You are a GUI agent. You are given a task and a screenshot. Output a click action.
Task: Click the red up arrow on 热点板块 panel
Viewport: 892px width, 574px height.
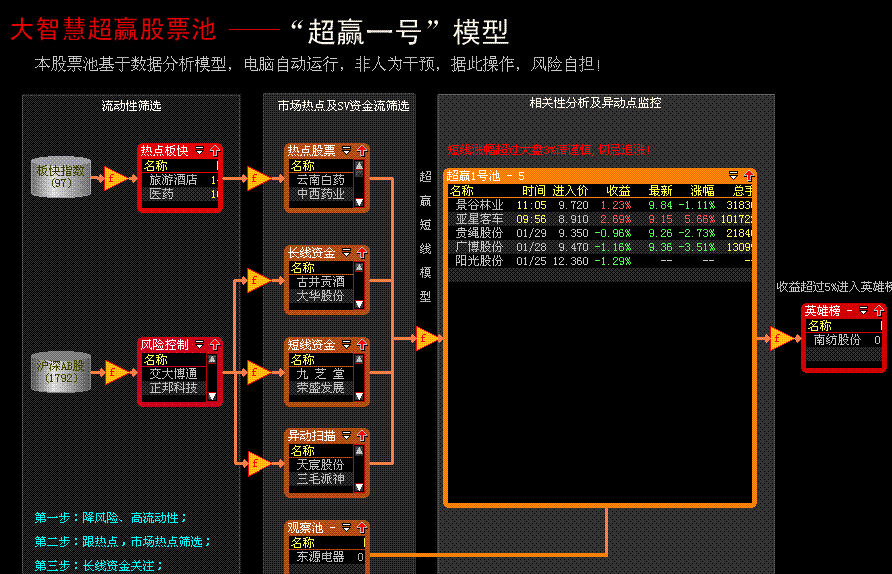click(x=215, y=151)
